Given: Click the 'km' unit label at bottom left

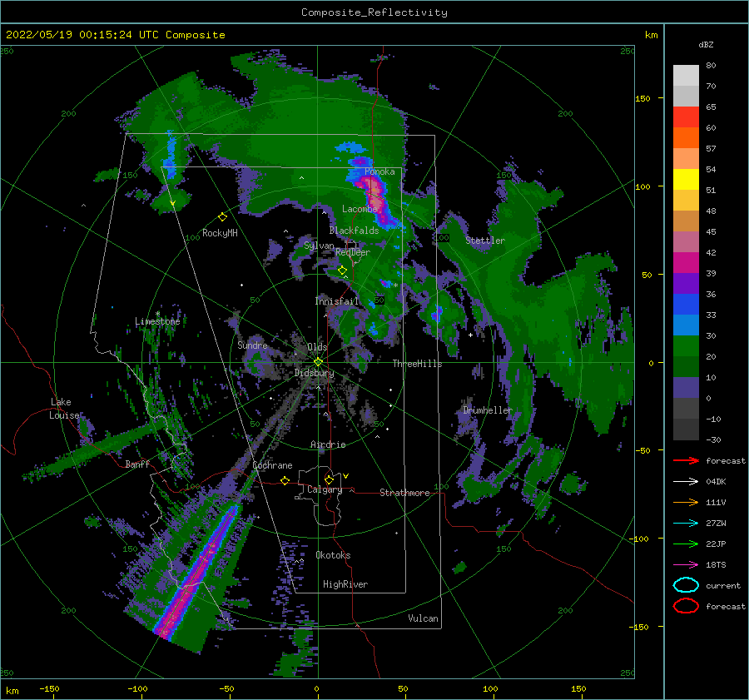Looking at the screenshot, I should 12,691.
